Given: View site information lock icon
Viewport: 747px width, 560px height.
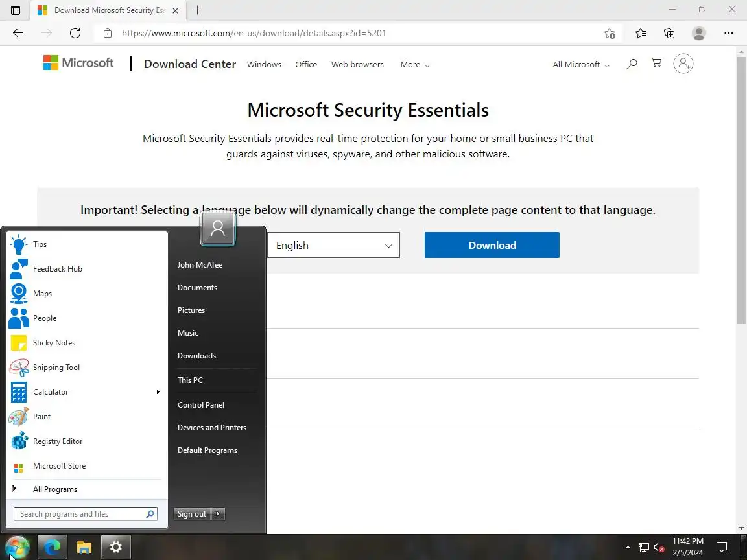Looking at the screenshot, I should tap(108, 33).
